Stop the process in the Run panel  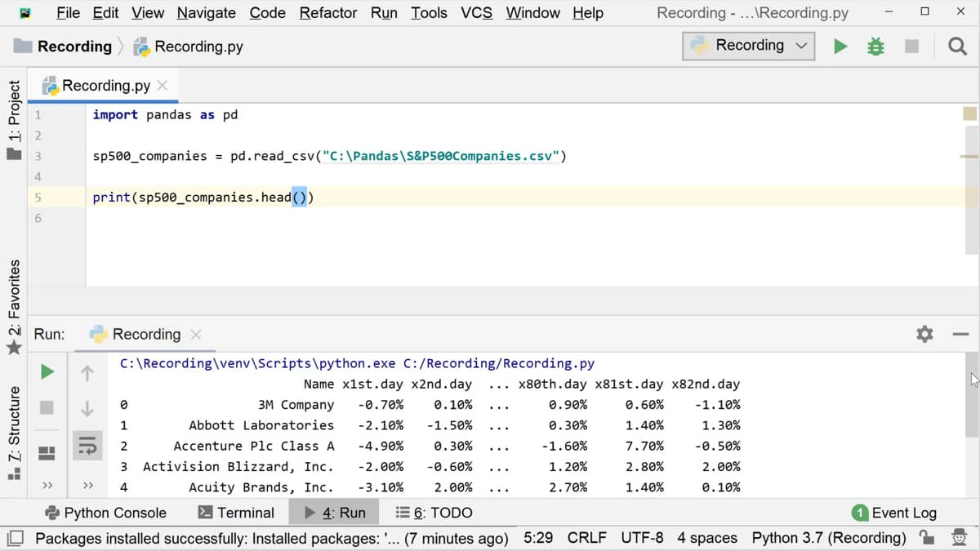[x=47, y=407]
